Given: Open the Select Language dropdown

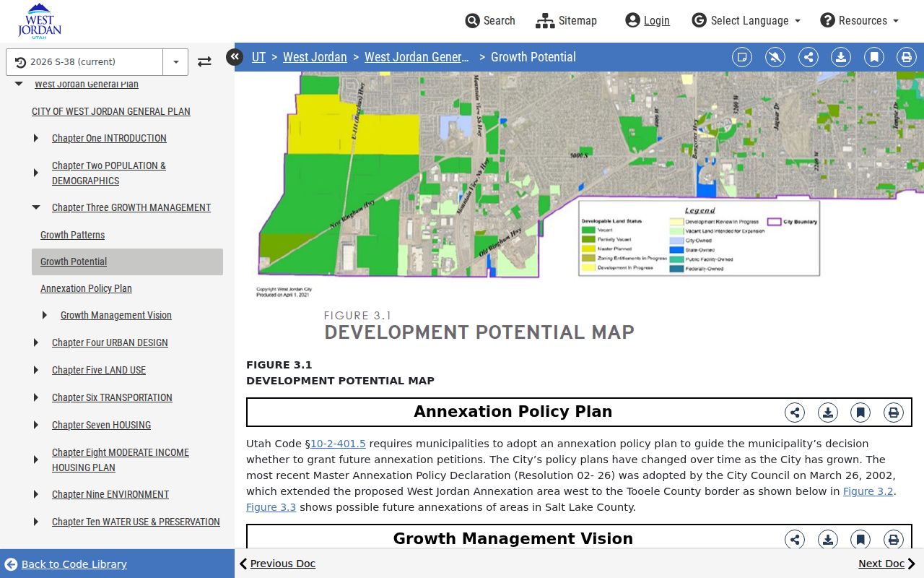Looking at the screenshot, I should click(x=746, y=21).
